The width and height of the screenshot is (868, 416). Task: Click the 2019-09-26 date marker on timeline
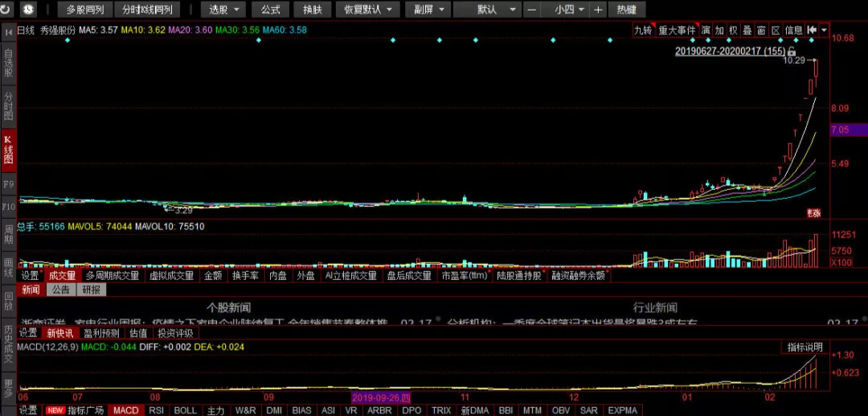point(382,397)
